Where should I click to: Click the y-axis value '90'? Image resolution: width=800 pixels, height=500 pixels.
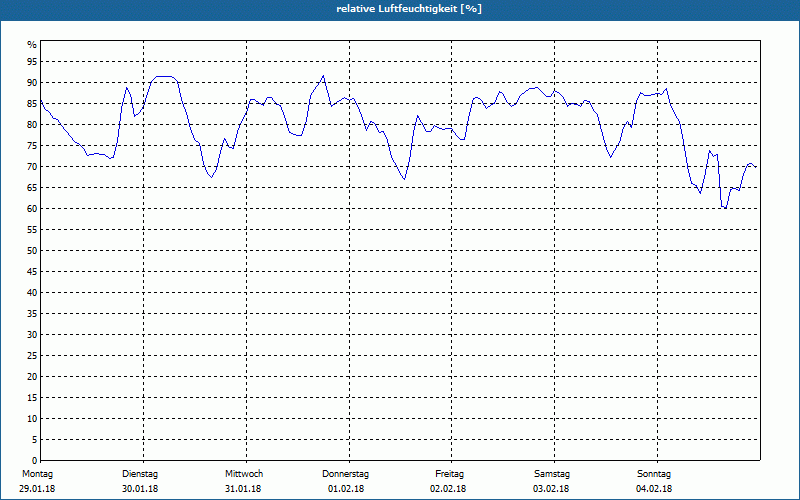tap(32, 83)
